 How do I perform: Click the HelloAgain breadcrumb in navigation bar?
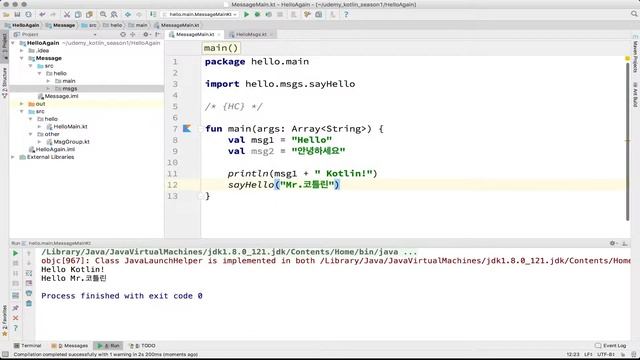[x=22, y=25]
